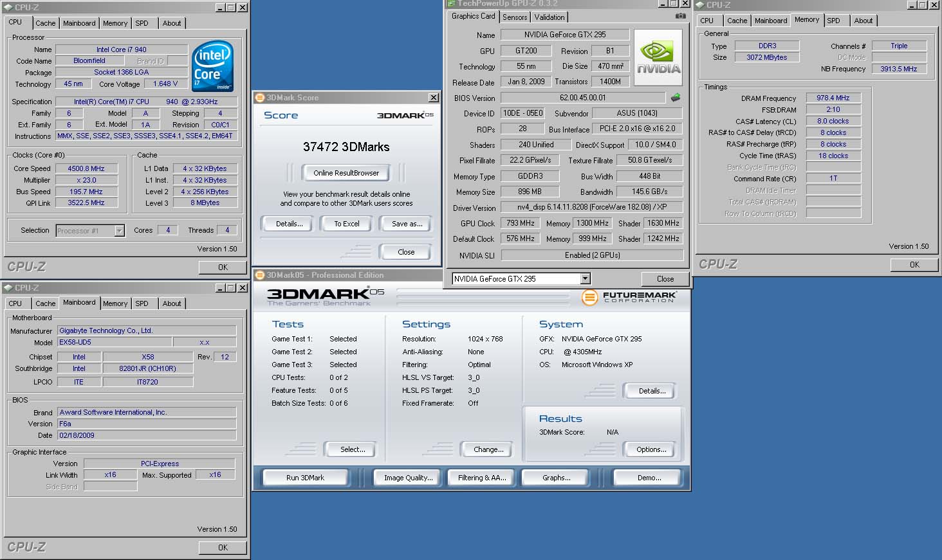The width and height of the screenshot is (942, 560).
Task: Click the Online ResultBrowser button
Action: coord(346,172)
